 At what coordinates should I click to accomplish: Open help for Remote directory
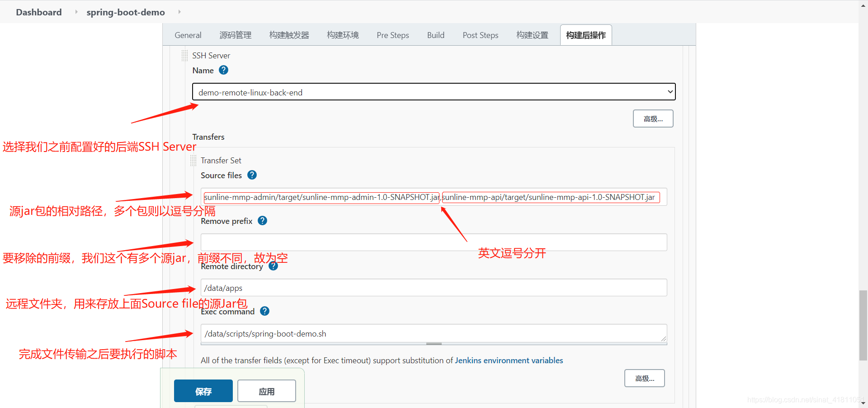[x=274, y=266]
